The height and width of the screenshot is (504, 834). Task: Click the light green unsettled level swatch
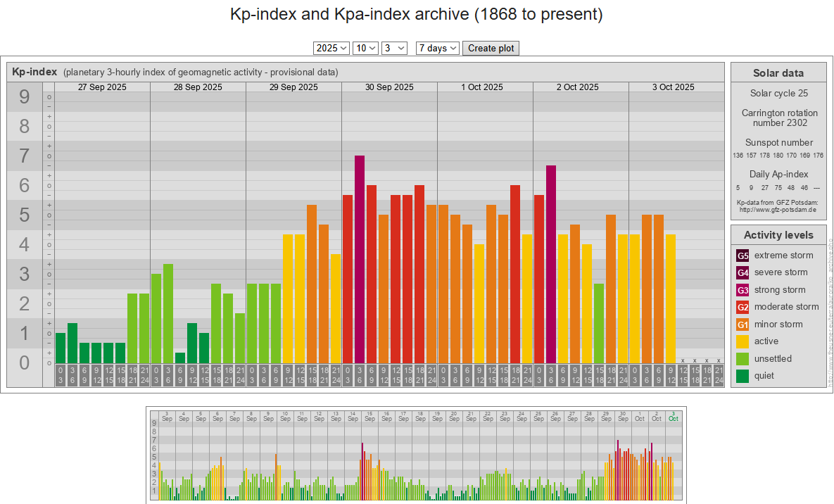pos(743,359)
